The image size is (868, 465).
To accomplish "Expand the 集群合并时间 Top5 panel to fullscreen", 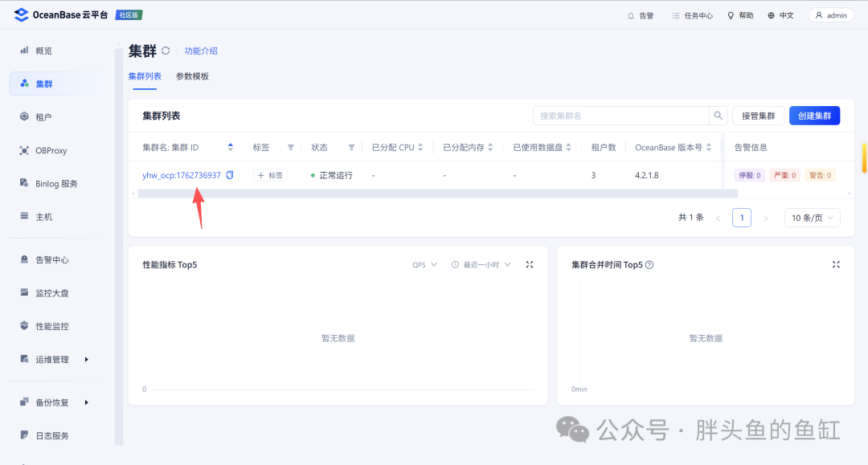I will [x=836, y=265].
